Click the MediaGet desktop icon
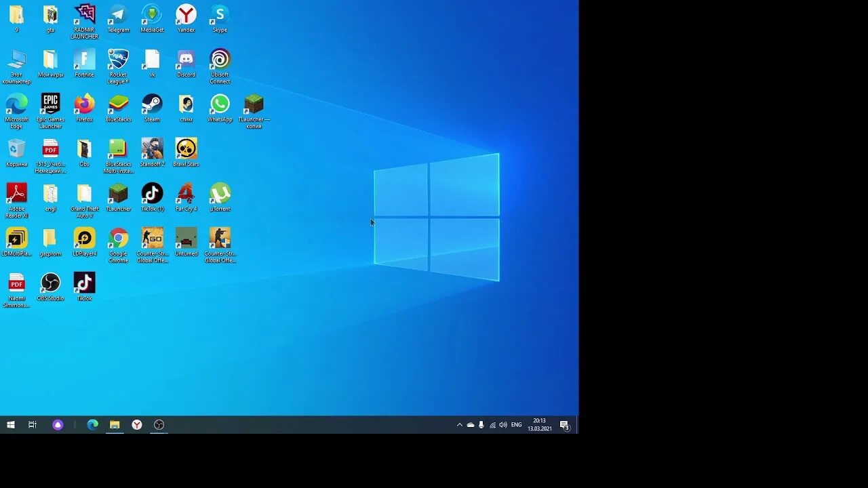The height and width of the screenshot is (488, 868). [152, 18]
